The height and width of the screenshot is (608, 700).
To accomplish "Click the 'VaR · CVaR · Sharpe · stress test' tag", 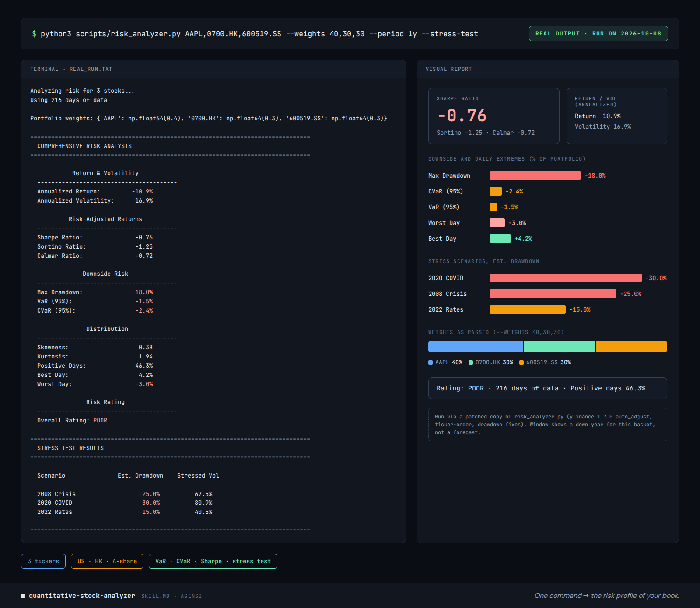I will [x=213, y=561].
